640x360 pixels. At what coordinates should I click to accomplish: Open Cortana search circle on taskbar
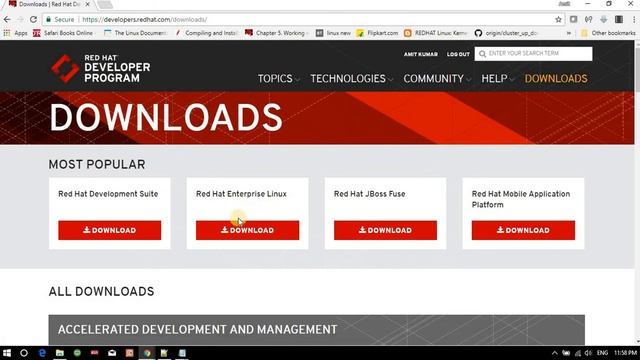24,353
